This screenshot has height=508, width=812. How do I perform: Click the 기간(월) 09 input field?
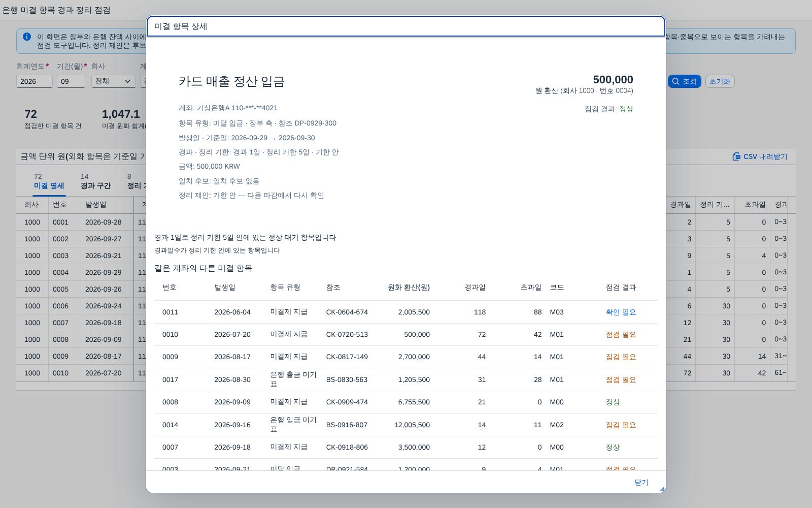(x=71, y=81)
